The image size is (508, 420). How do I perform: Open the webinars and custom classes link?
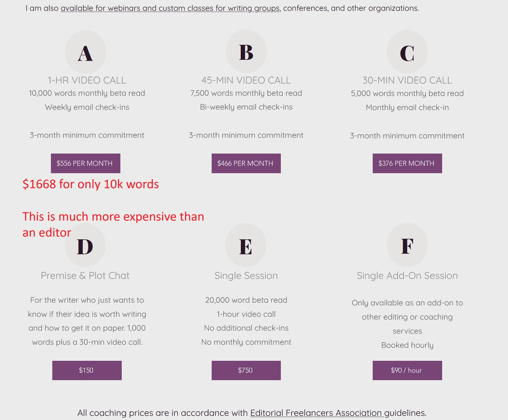tap(170, 8)
